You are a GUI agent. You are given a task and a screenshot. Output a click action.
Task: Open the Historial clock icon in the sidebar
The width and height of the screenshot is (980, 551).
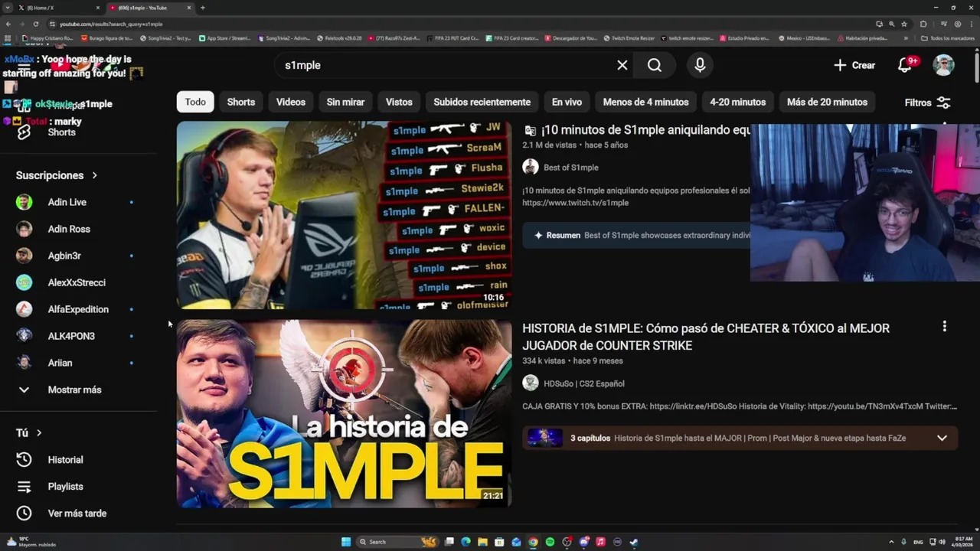tap(24, 460)
